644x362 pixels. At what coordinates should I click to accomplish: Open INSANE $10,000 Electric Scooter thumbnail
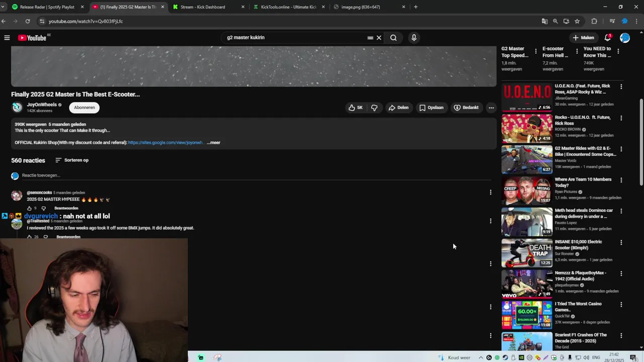(x=527, y=253)
